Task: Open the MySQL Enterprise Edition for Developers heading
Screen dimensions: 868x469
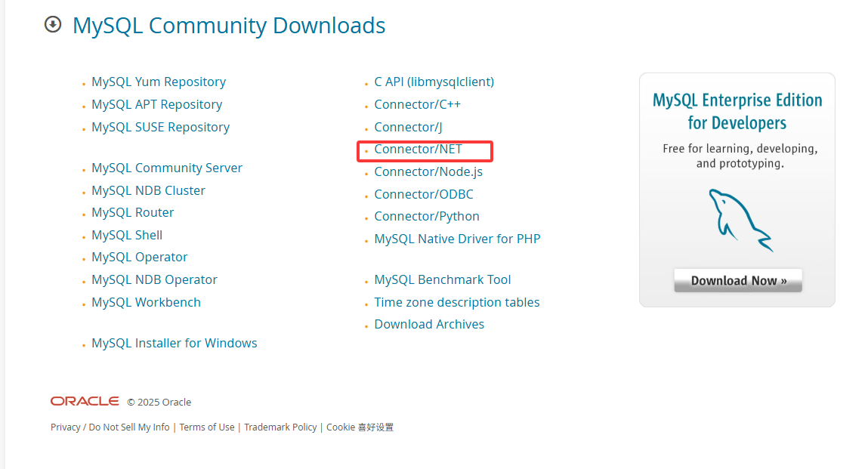Action: (737, 111)
